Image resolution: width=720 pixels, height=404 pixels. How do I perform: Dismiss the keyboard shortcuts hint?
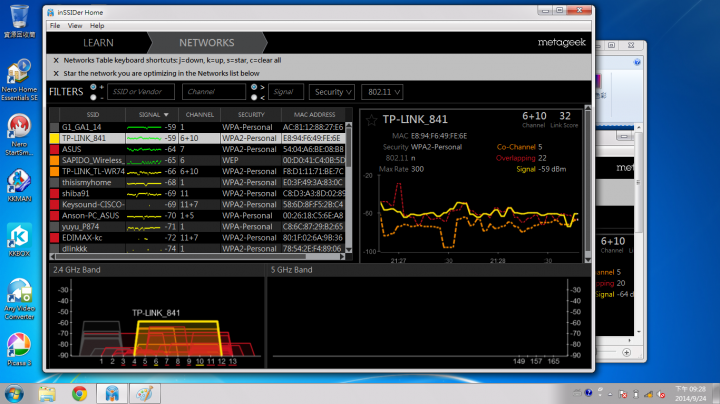tap(56, 60)
